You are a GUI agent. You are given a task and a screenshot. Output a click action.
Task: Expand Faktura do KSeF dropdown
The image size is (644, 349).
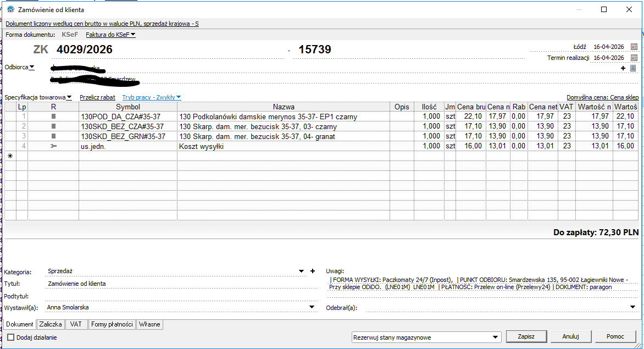[x=110, y=35]
